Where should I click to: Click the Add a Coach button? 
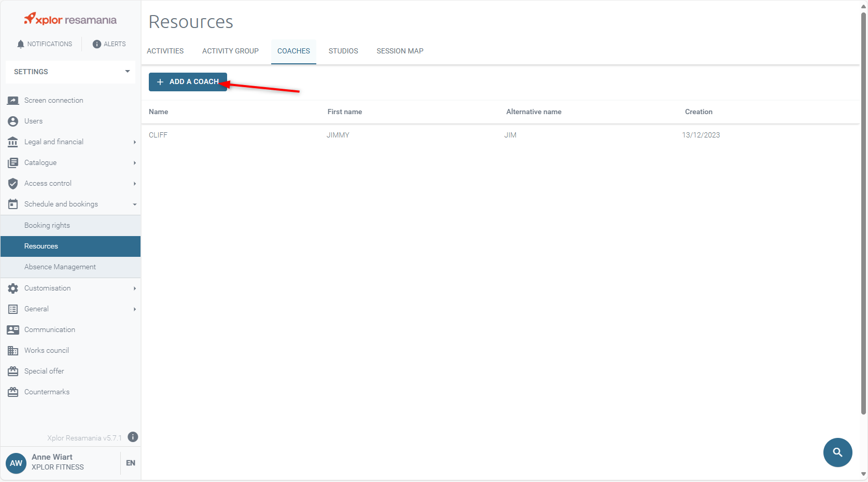pyautogui.click(x=188, y=82)
